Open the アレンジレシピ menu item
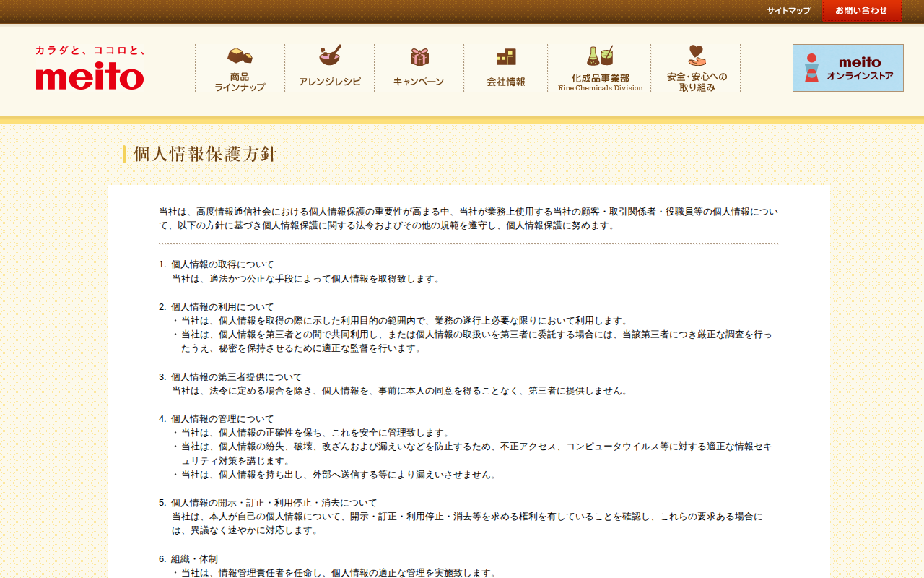The image size is (924, 578). coord(330,68)
